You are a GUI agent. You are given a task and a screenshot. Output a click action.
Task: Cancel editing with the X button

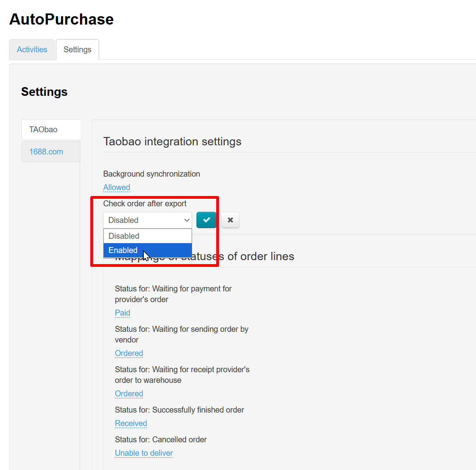[x=230, y=220]
